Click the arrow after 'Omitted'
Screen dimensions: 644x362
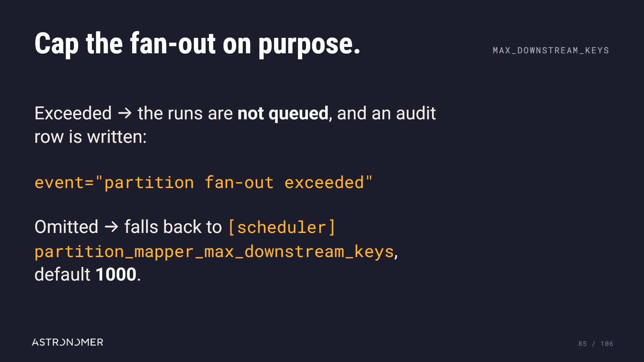coord(111,227)
